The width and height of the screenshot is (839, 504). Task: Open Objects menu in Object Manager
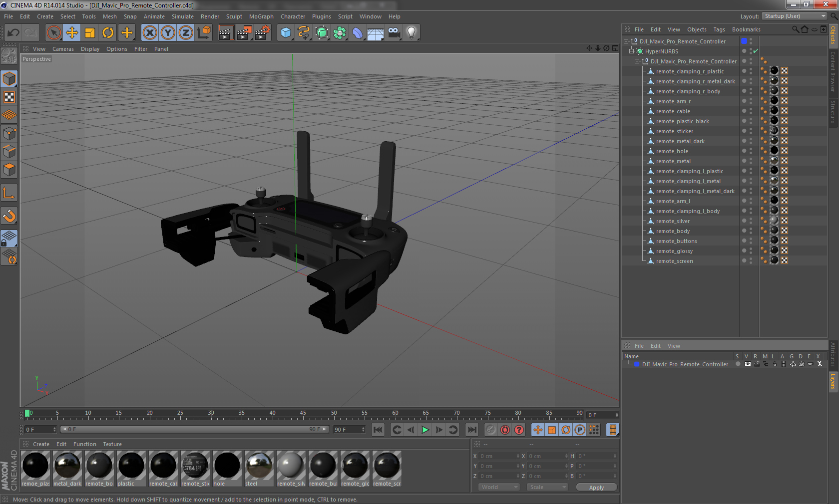click(696, 29)
